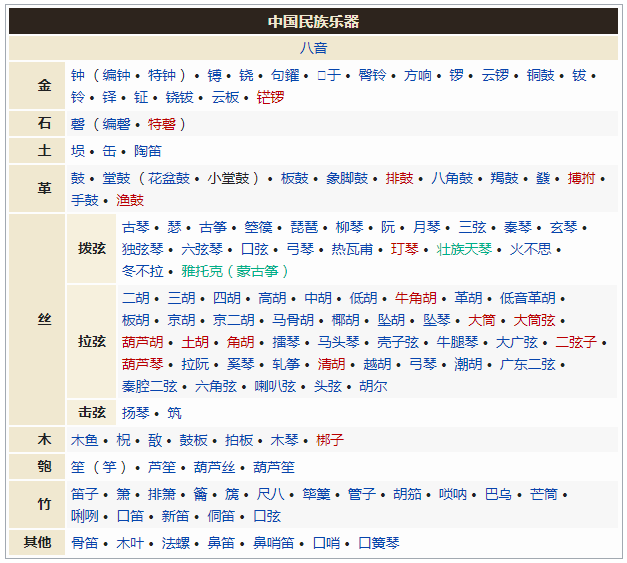Click the 陶笛 link in 土 row

coord(148,151)
